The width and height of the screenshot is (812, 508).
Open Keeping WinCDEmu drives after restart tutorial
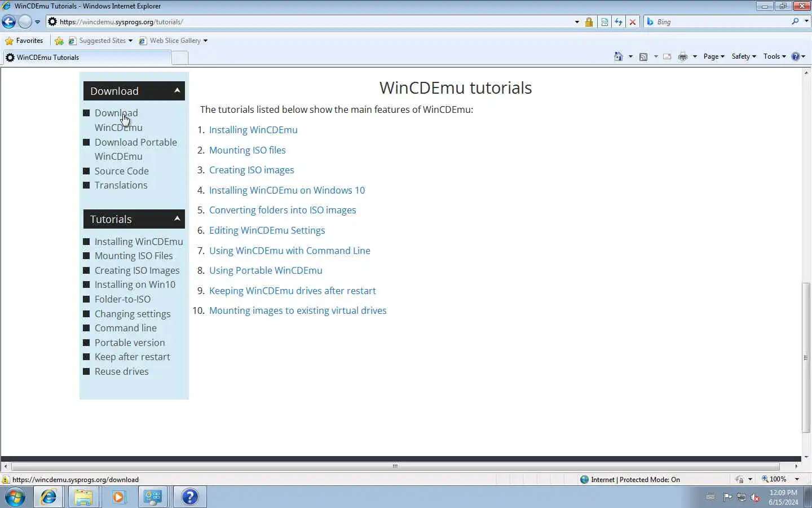293,291
